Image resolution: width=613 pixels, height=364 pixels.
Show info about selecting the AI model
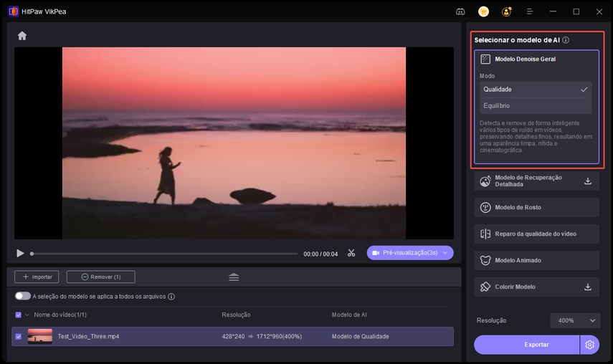coord(566,40)
